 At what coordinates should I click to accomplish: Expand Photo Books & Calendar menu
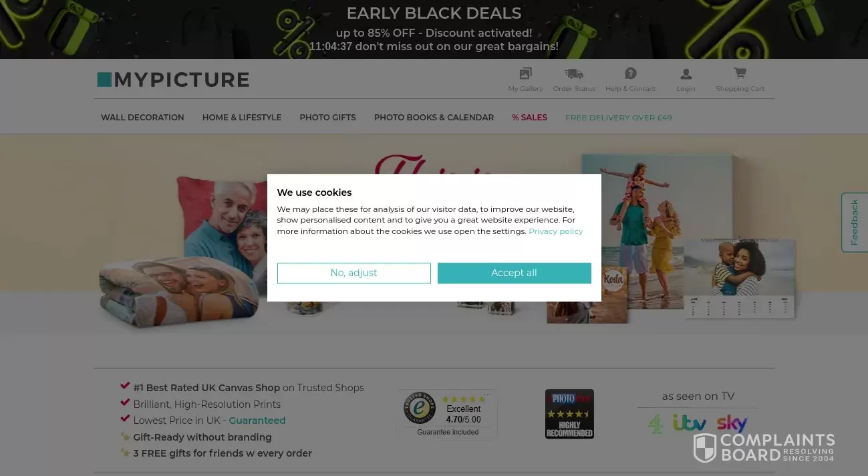[x=434, y=117]
